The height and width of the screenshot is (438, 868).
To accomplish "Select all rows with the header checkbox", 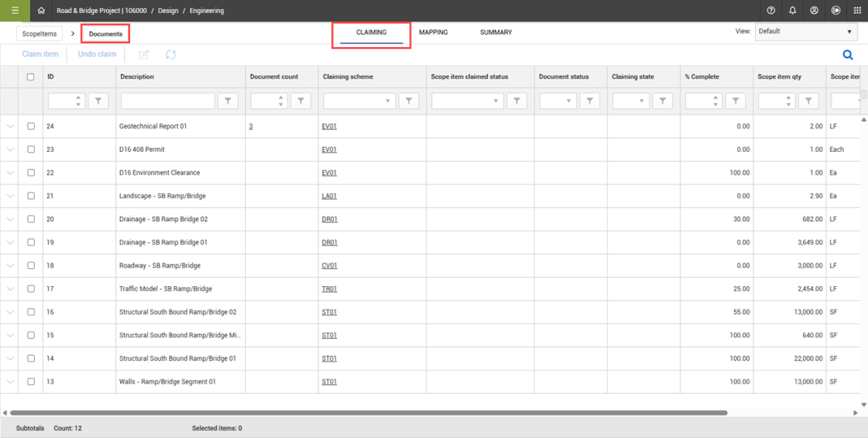I will (x=30, y=77).
